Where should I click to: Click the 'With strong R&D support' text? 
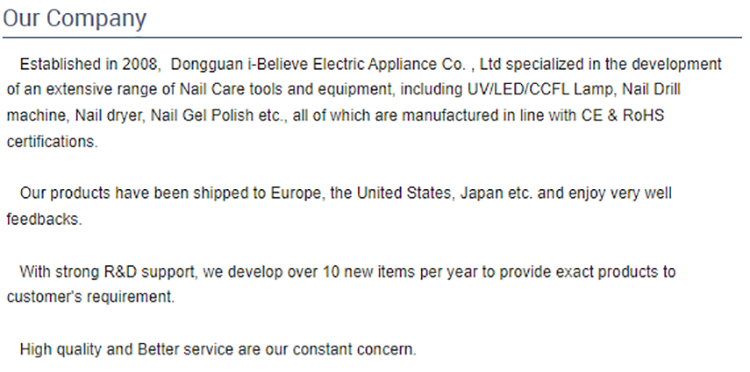109,272
